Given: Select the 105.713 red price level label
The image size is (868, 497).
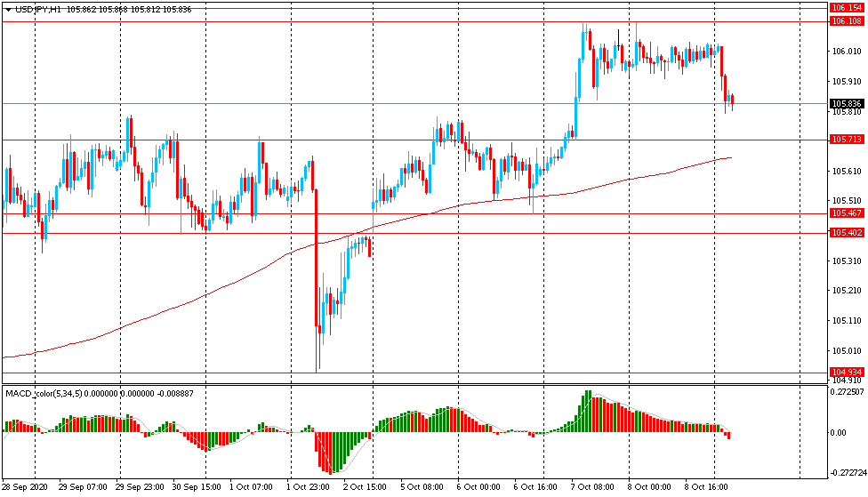Looking at the screenshot, I should (x=847, y=140).
